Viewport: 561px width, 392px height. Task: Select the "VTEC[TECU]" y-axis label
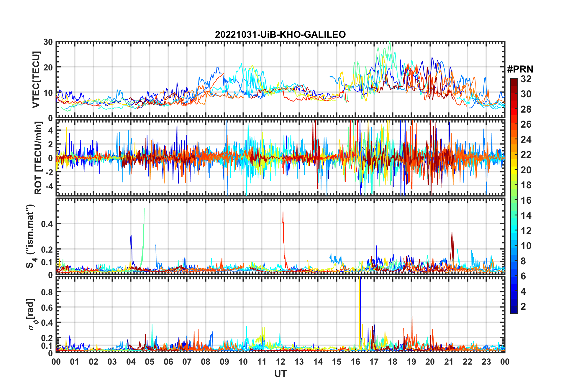pyautogui.click(x=36, y=80)
